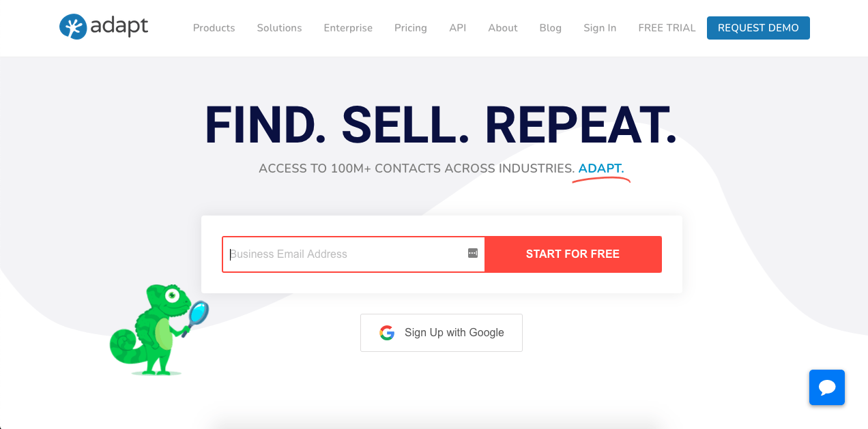The width and height of the screenshot is (868, 429).
Task: Go to the Enterprise page
Action: (348, 28)
